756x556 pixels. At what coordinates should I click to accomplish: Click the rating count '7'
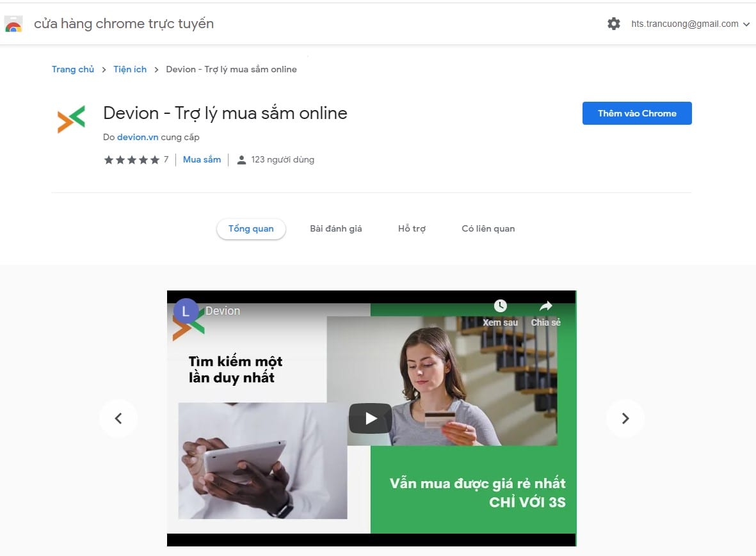click(x=166, y=159)
